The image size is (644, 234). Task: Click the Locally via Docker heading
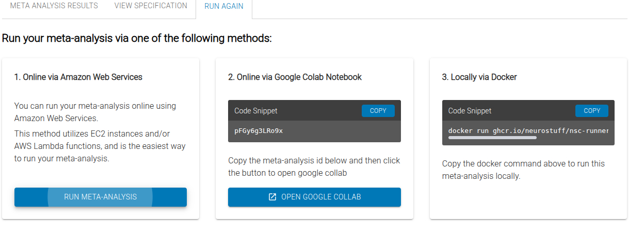(x=479, y=77)
